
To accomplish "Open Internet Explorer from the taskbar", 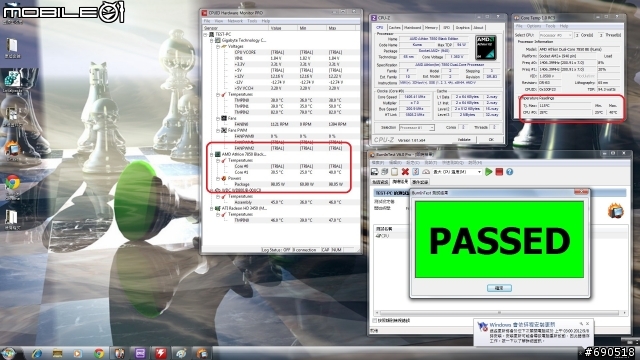I will [37, 353].
